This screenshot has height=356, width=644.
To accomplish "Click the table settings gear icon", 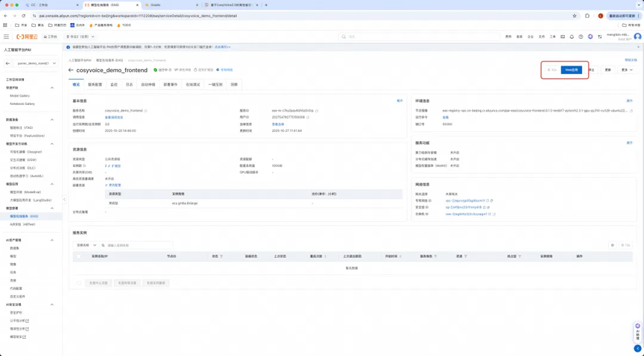I will 613,245.
